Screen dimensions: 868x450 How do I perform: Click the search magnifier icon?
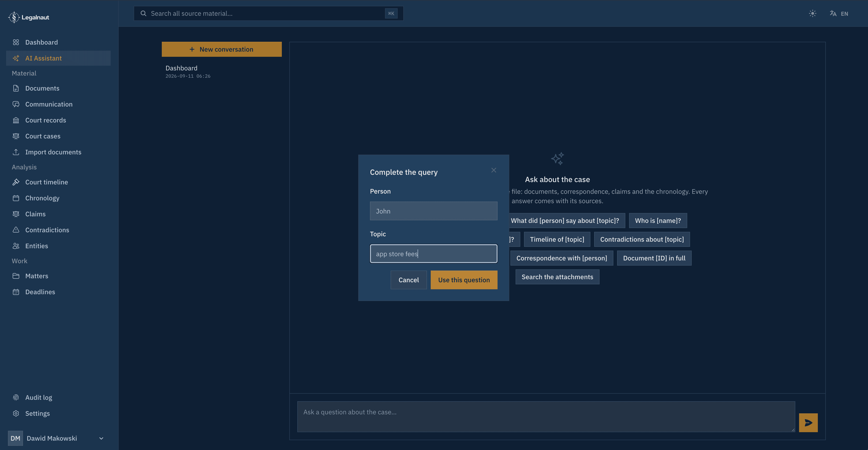point(143,13)
